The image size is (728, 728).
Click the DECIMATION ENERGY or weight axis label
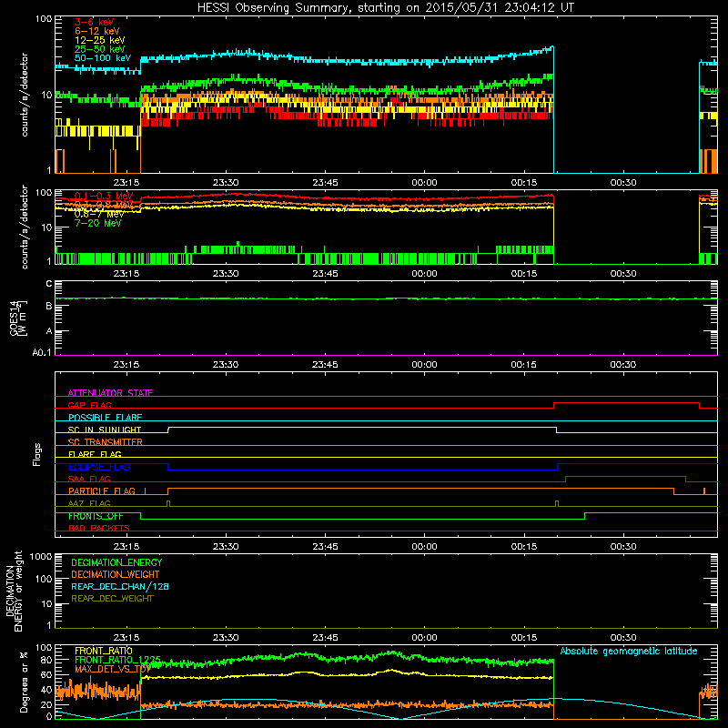14,591
